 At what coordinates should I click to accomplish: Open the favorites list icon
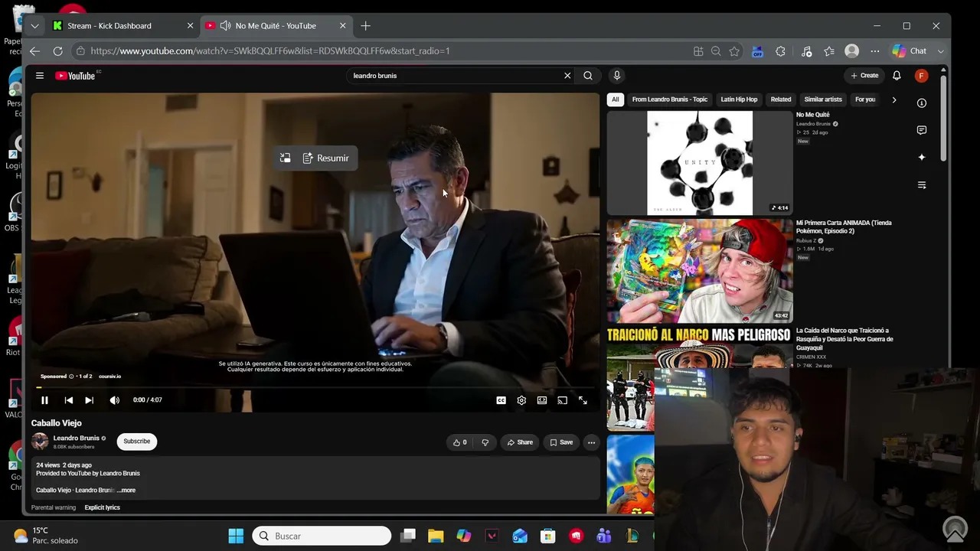(x=829, y=51)
